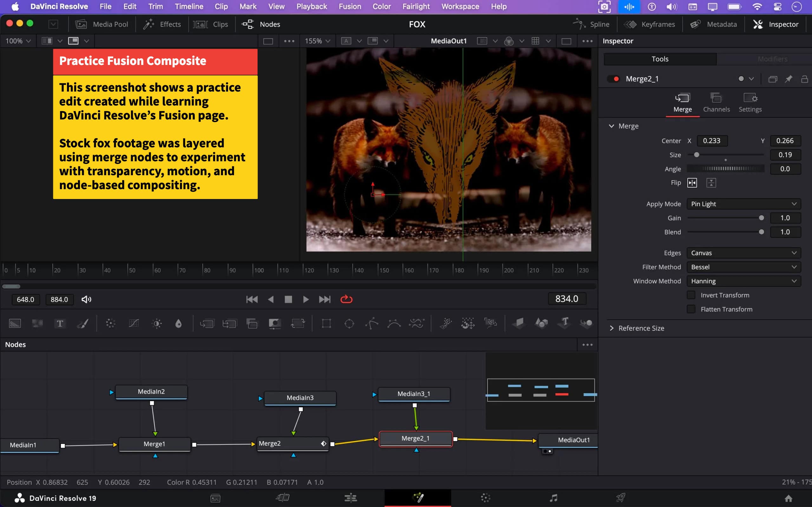Click the Paint brush tool icon
Screen dimensions: 812x507
[x=82, y=323]
